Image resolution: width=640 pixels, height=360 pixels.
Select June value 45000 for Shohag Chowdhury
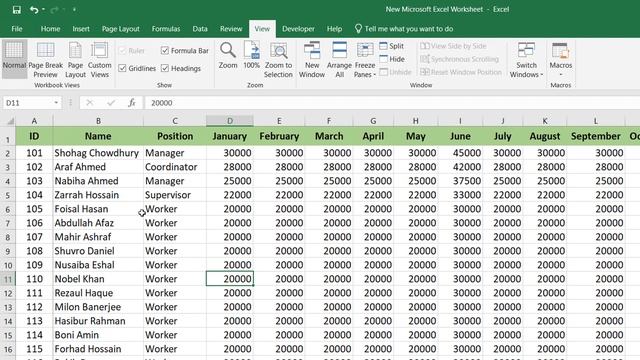(460, 153)
